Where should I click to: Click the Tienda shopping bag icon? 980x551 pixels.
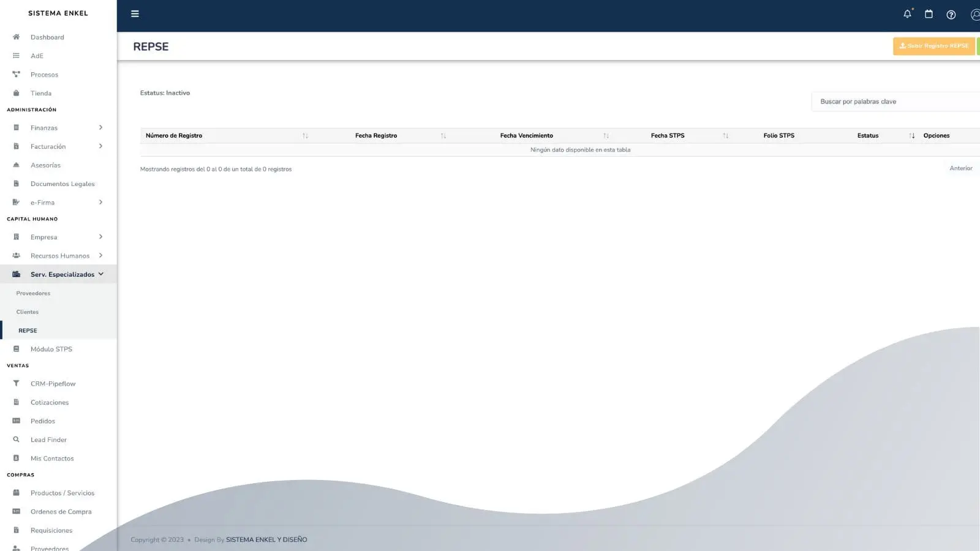coord(17,93)
